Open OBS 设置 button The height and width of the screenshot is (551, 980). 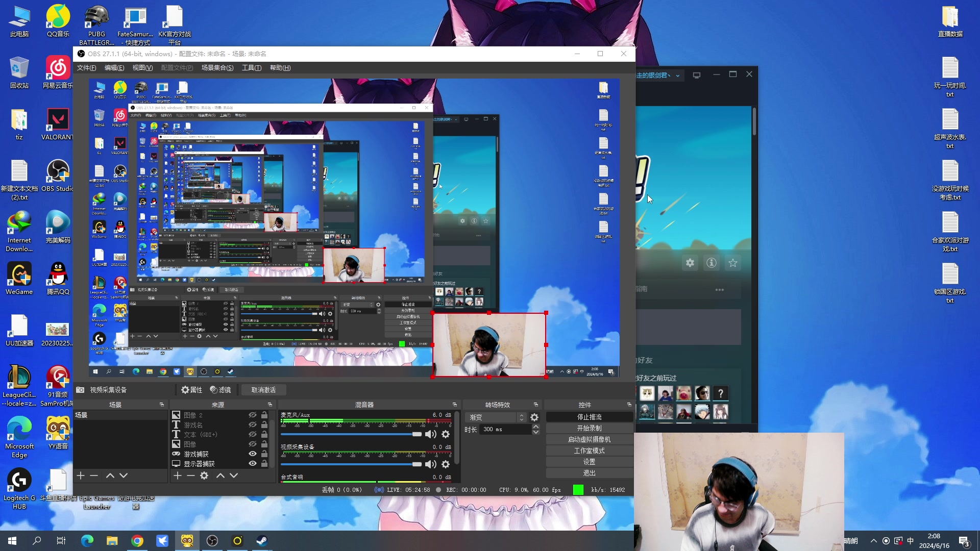pyautogui.click(x=590, y=462)
